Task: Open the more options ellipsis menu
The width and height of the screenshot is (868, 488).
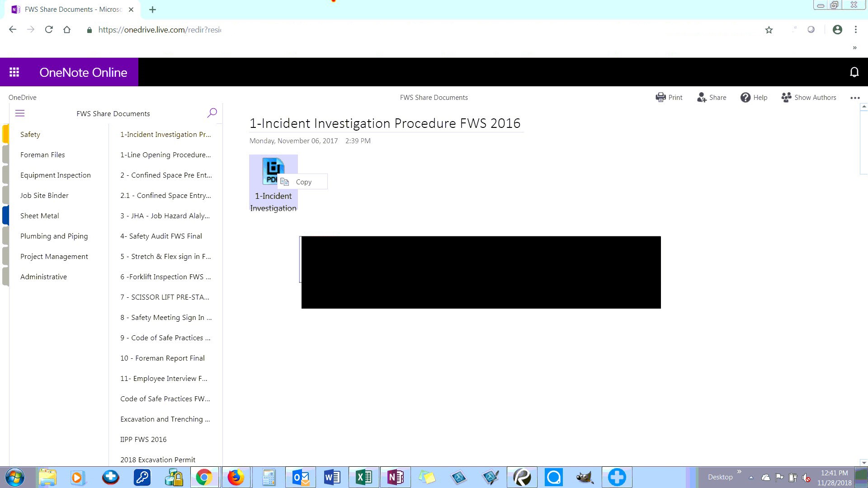Action: (x=854, y=98)
